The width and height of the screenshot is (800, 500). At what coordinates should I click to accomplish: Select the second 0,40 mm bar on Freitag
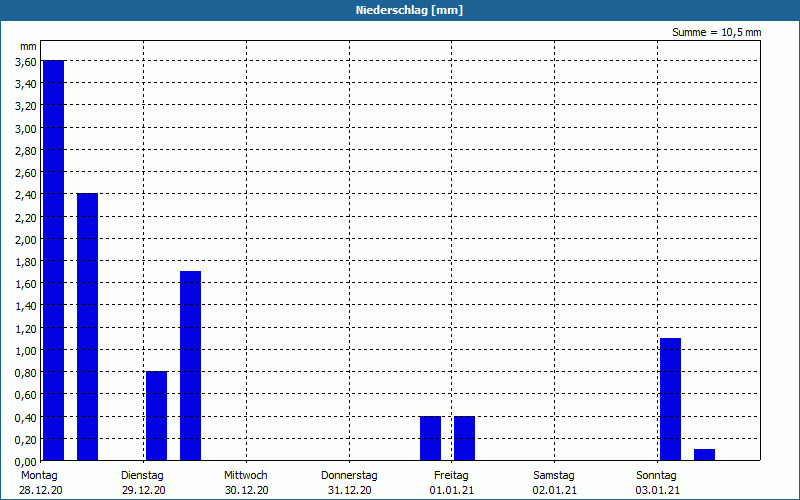(x=464, y=438)
